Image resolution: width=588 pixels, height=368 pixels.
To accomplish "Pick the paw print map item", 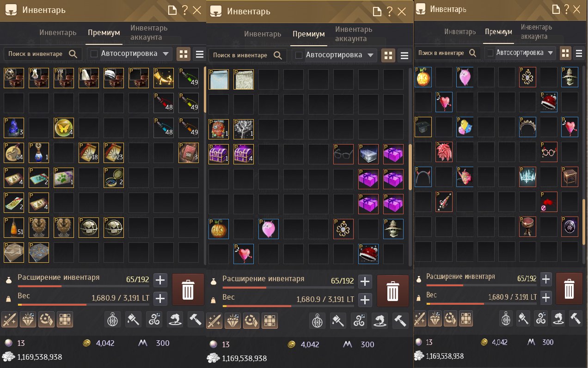I will click(64, 177).
